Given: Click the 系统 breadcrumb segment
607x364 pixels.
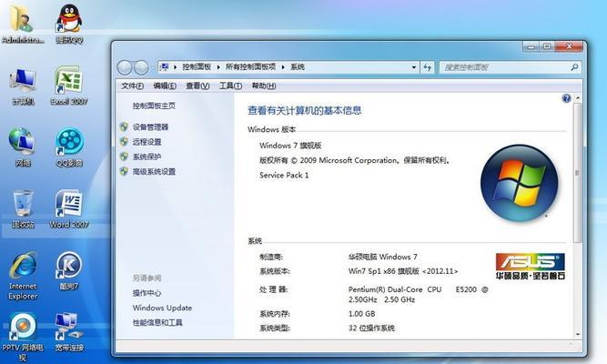Looking at the screenshot, I should [298, 67].
